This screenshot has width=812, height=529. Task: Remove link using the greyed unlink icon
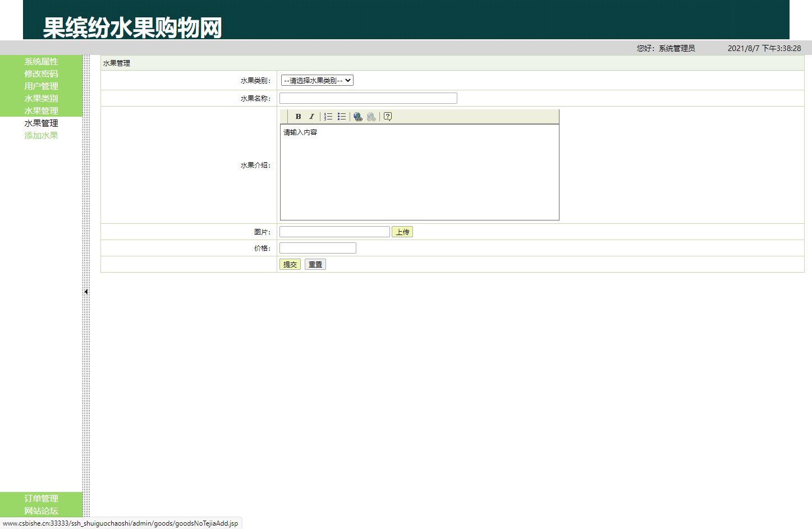[371, 117]
